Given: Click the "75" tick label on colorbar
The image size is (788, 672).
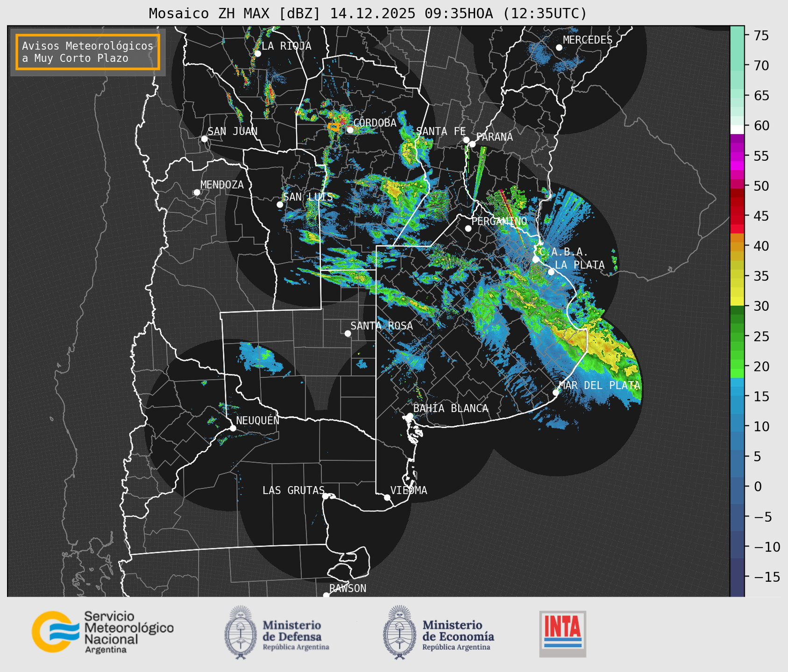Looking at the screenshot, I should point(760,36).
